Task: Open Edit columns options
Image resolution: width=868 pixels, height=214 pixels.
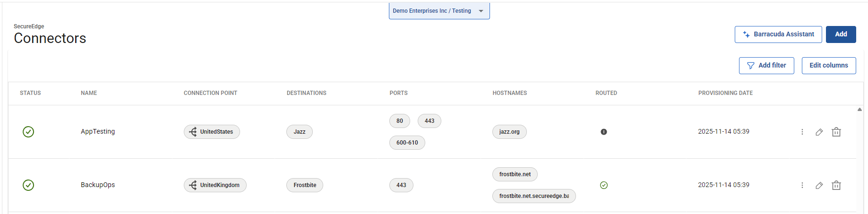Action: pos(828,66)
